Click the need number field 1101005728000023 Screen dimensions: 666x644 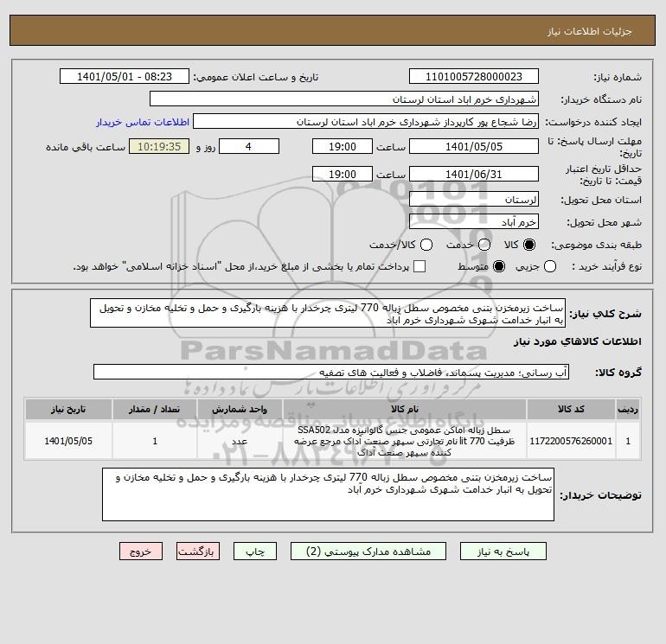click(474, 77)
